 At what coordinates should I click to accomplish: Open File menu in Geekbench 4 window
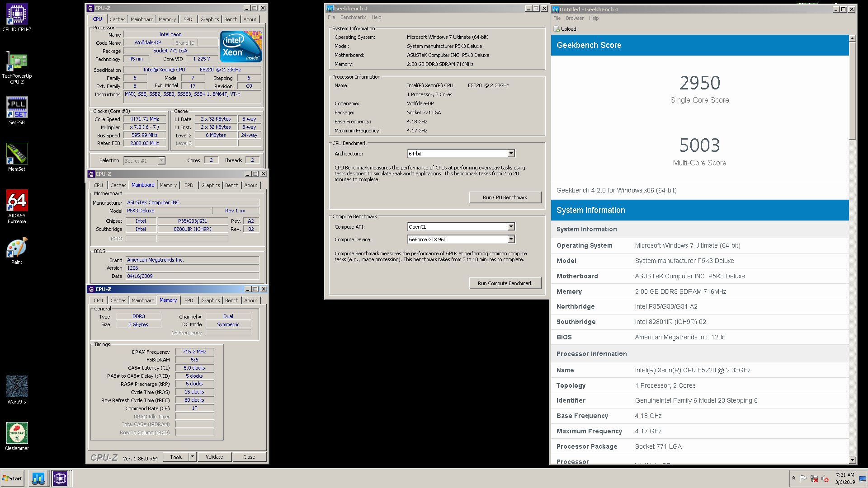[x=331, y=18]
